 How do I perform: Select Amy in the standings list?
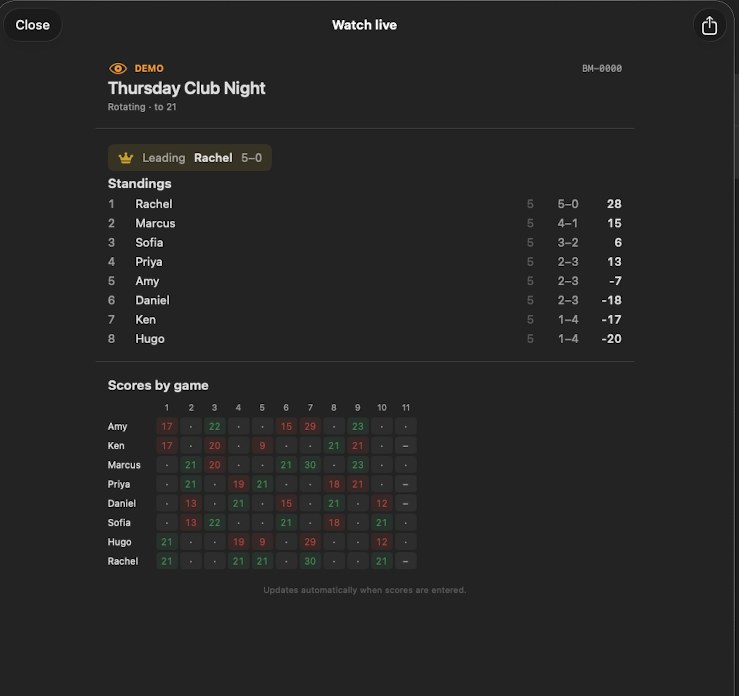(364, 281)
